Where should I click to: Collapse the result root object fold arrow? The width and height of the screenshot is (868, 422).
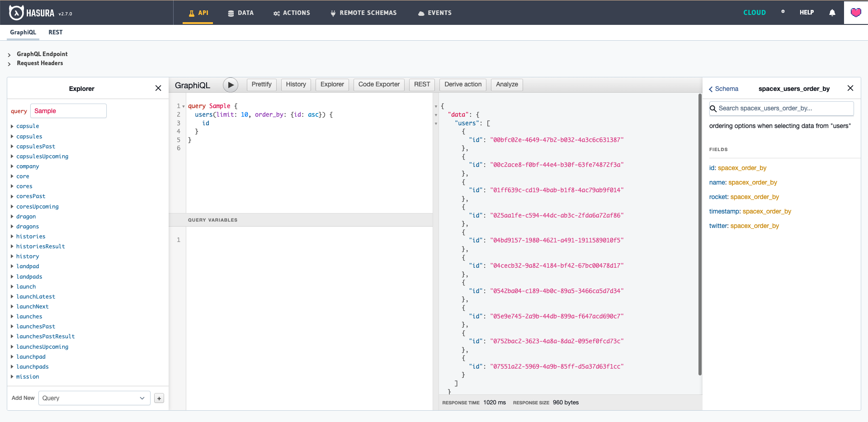[x=436, y=106]
